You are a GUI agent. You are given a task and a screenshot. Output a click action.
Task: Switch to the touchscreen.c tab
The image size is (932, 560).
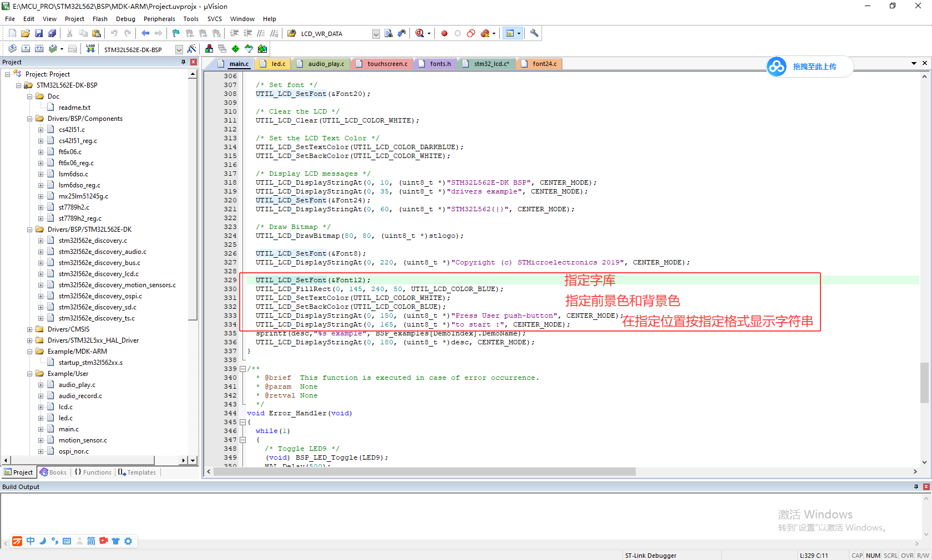382,64
